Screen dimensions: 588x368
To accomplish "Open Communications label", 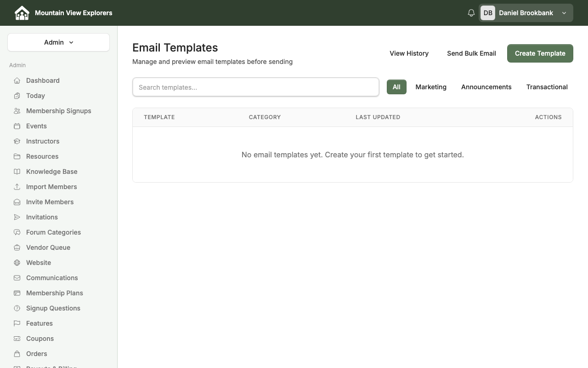I will [x=52, y=278].
